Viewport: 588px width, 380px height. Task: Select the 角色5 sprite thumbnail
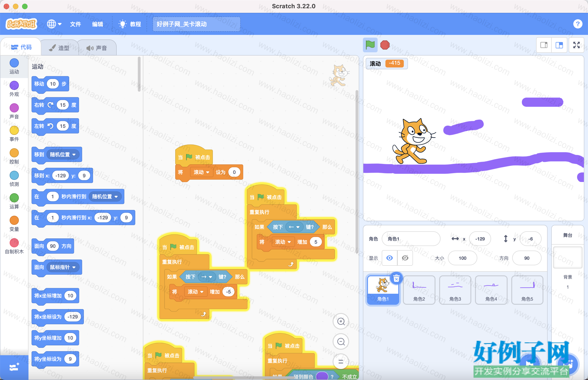[x=527, y=290]
